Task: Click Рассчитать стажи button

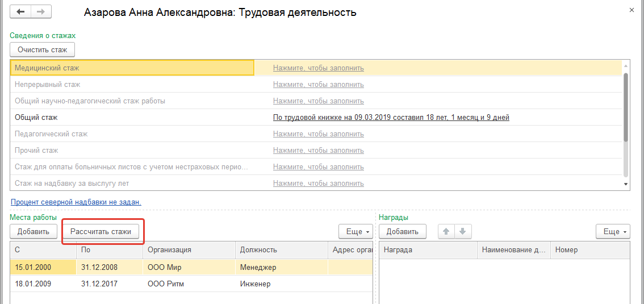Action: [101, 231]
